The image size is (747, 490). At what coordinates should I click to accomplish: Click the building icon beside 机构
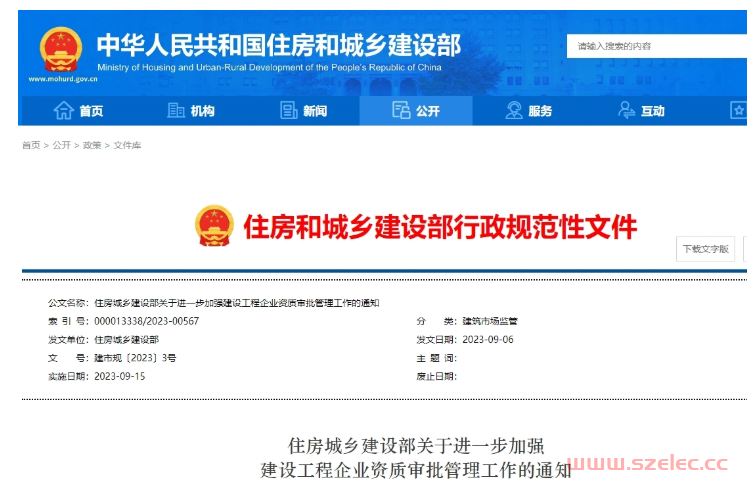(x=176, y=110)
